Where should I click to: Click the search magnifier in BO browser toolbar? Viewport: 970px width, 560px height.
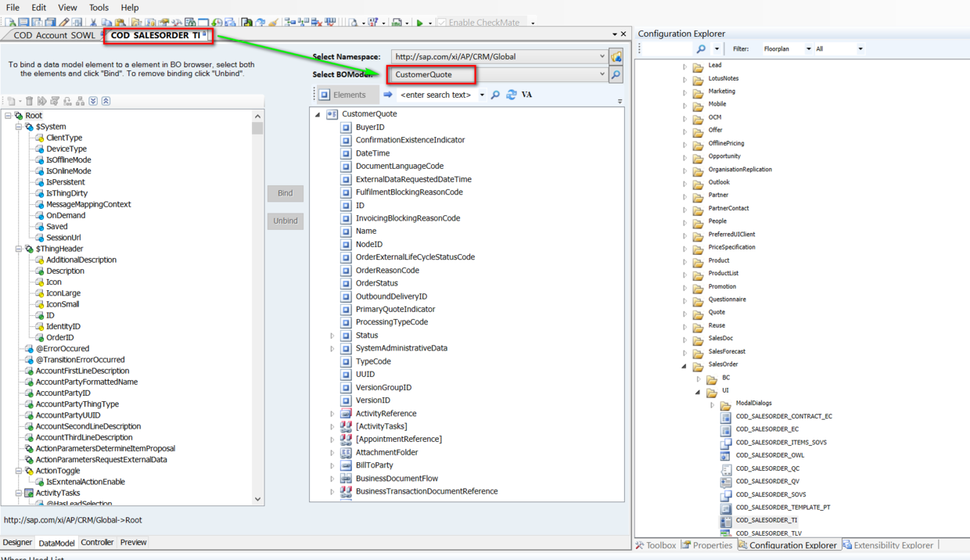click(495, 95)
